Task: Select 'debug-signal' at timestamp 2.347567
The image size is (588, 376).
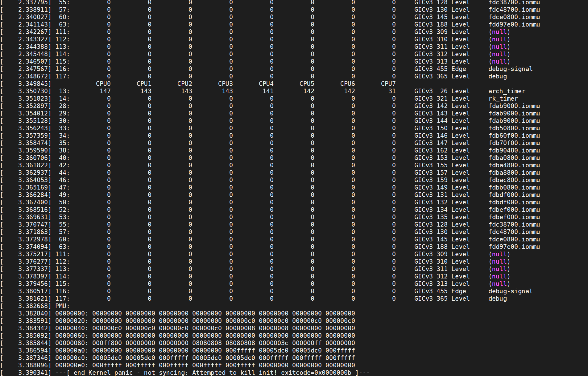Action: [x=510, y=69]
